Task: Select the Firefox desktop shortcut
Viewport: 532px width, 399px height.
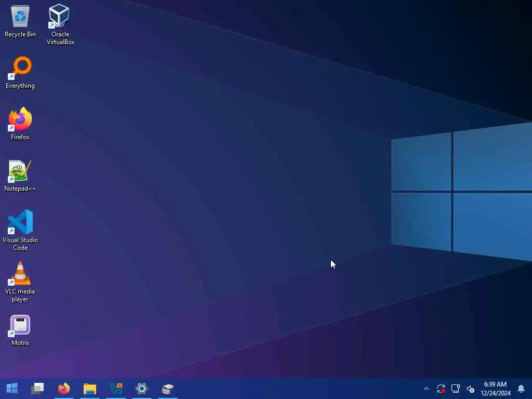Action: click(x=20, y=124)
